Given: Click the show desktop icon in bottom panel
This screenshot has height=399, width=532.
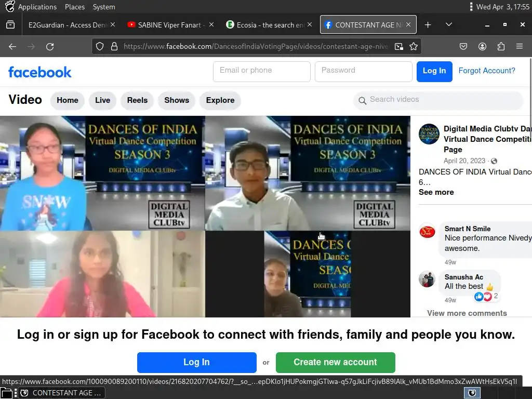Looking at the screenshot, I should click(x=6, y=393).
